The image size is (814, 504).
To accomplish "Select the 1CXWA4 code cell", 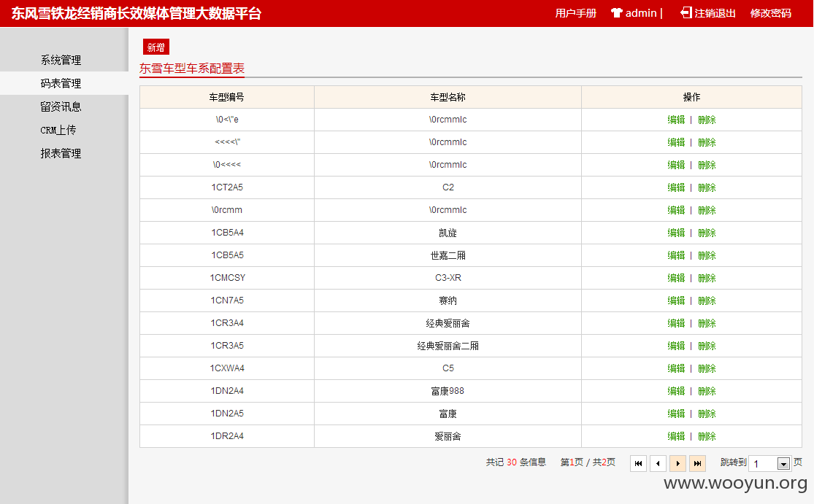I will [x=227, y=368].
